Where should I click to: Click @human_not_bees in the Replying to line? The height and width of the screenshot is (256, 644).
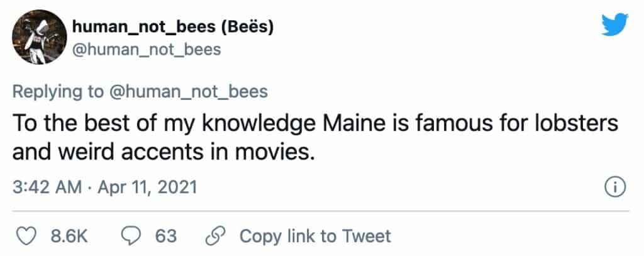click(189, 91)
